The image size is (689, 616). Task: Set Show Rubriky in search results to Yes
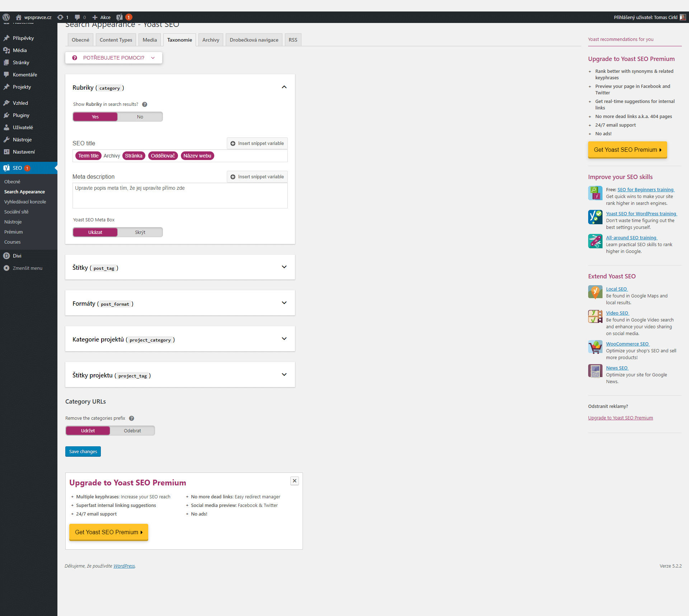tap(95, 117)
